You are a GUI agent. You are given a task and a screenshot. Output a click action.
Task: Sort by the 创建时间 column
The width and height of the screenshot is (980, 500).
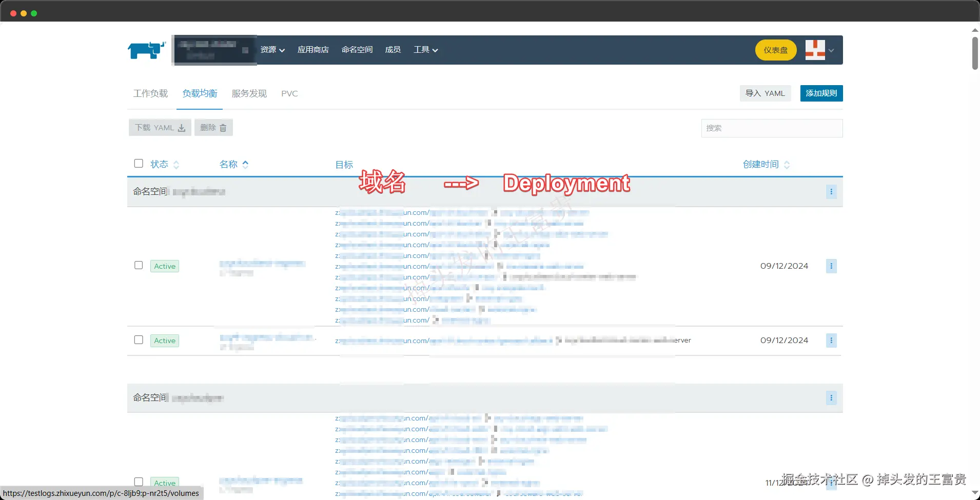click(767, 165)
